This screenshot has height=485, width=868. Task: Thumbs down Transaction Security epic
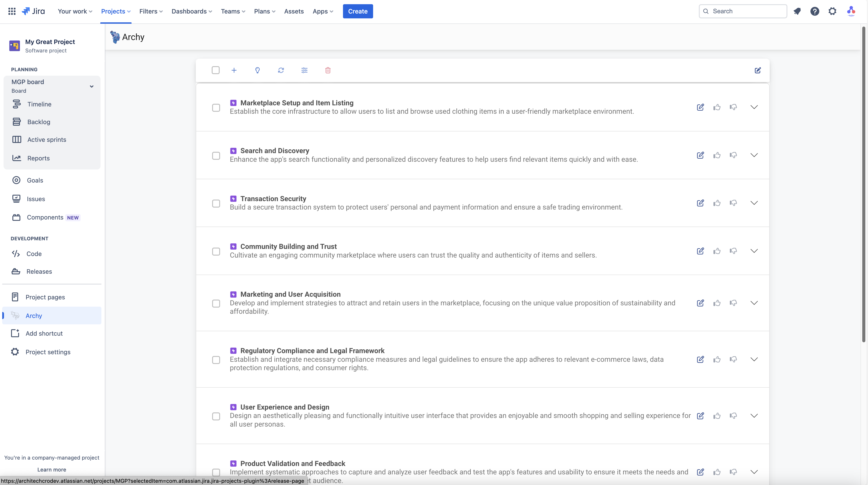pos(733,203)
